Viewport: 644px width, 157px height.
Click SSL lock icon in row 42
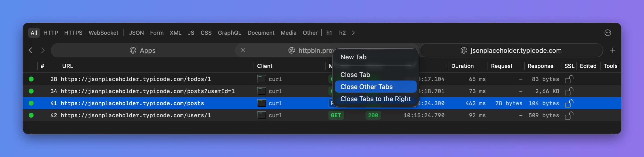569,115
